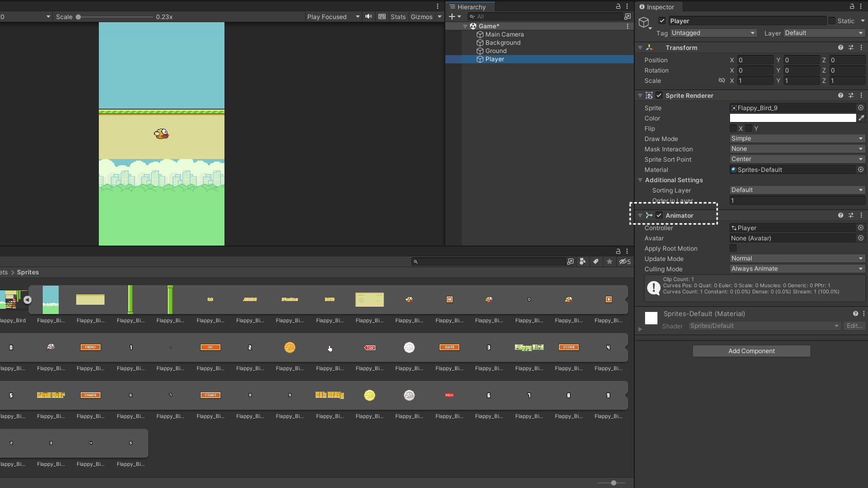Screen dimensions: 868x488
Task: Open Animator help reference icon
Action: pyautogui.click(x=841, y=215)
